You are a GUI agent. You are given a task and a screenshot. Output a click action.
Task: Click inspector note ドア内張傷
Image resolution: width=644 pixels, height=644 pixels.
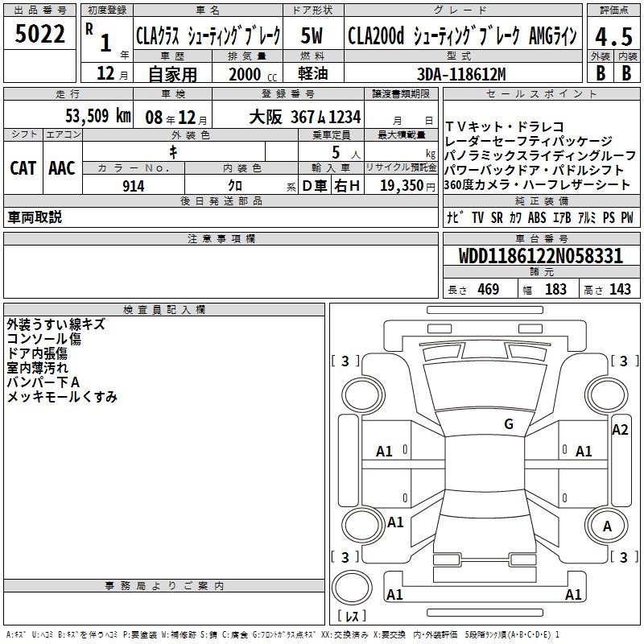click(x=37, y=353)
